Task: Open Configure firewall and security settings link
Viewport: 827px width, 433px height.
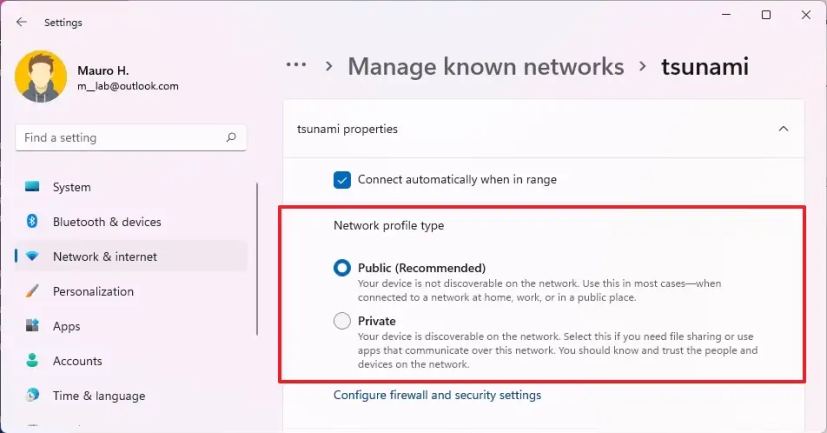Action: pos(437,395)
